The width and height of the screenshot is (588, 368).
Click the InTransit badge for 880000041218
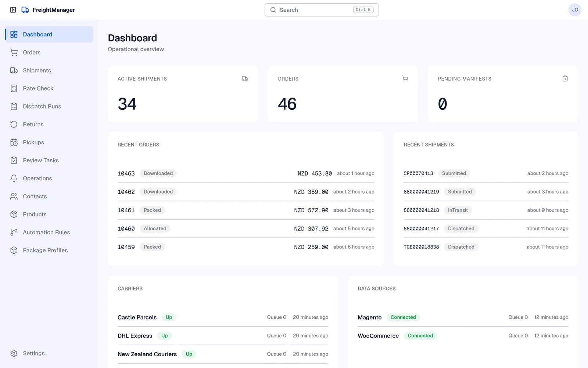click(x=458, y=210)
